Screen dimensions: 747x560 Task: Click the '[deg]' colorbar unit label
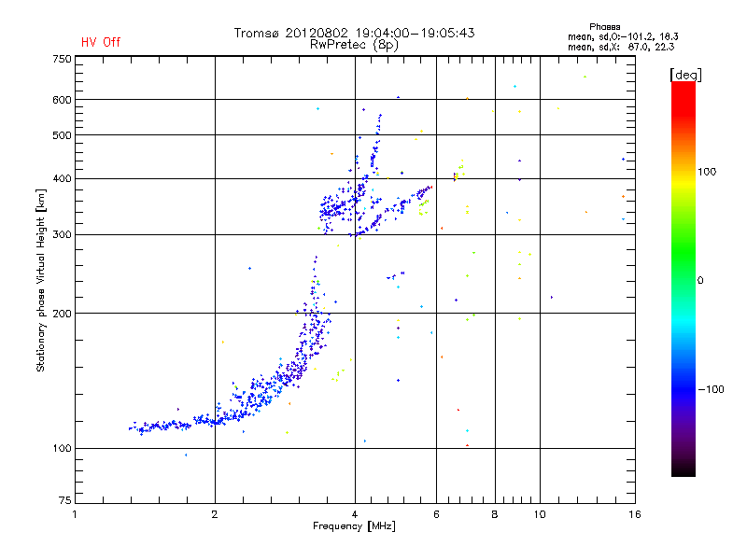pyautogui.click(x=685, y=75)
